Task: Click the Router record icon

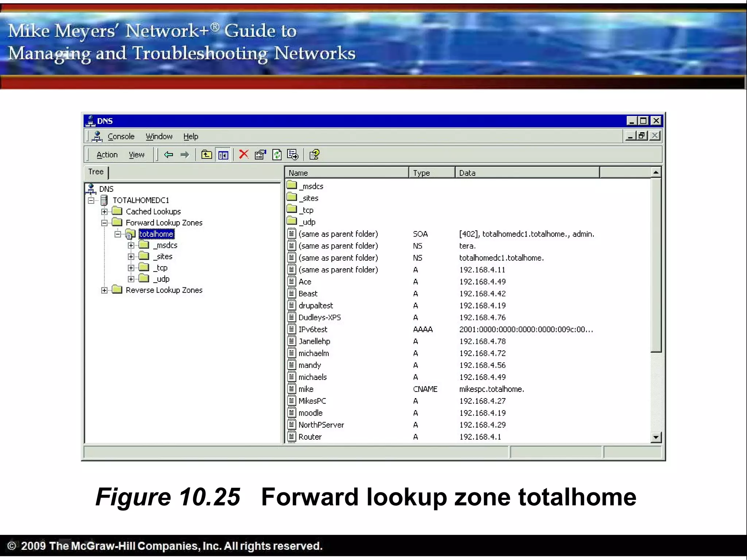Action: pyautogui.click(x=291, y=436)
